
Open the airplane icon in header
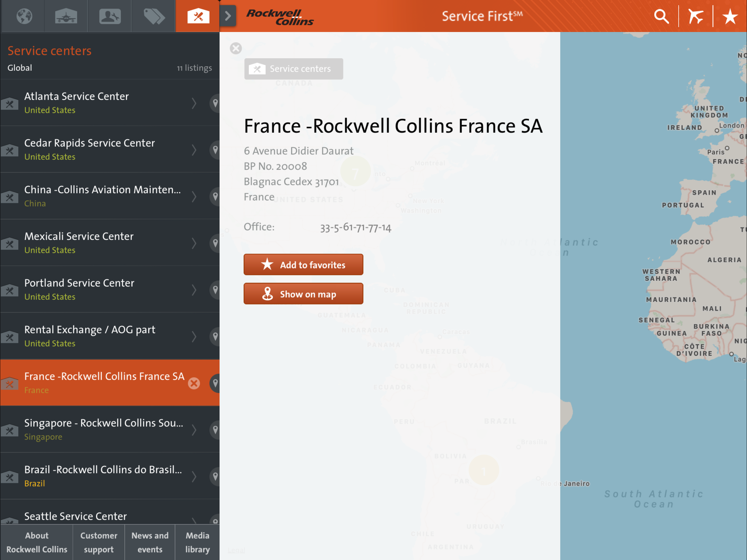[695, 16]
